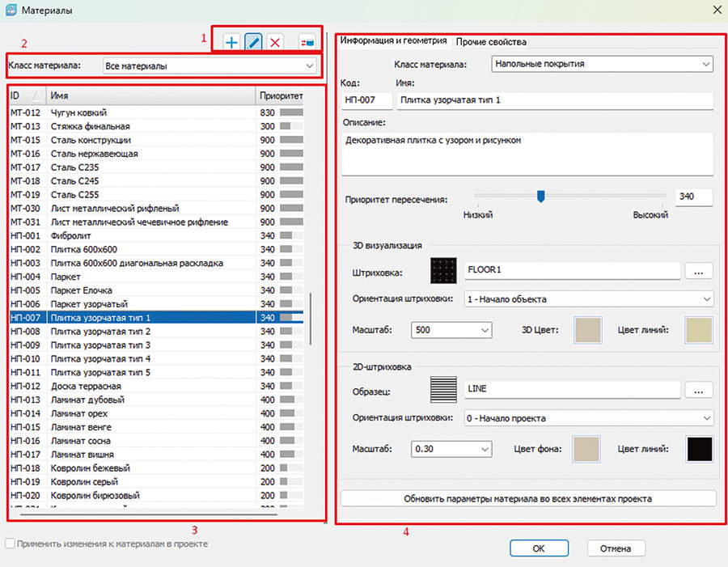Click update material parameters in all elements
This screenshot has width=728, height=567.
527,498
